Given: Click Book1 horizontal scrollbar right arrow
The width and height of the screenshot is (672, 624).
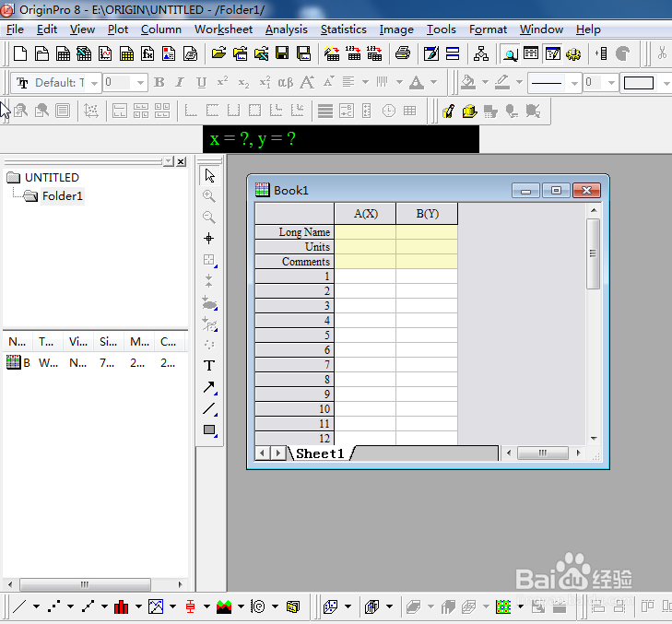Looking at the screenshot, I should click(579, 453).
